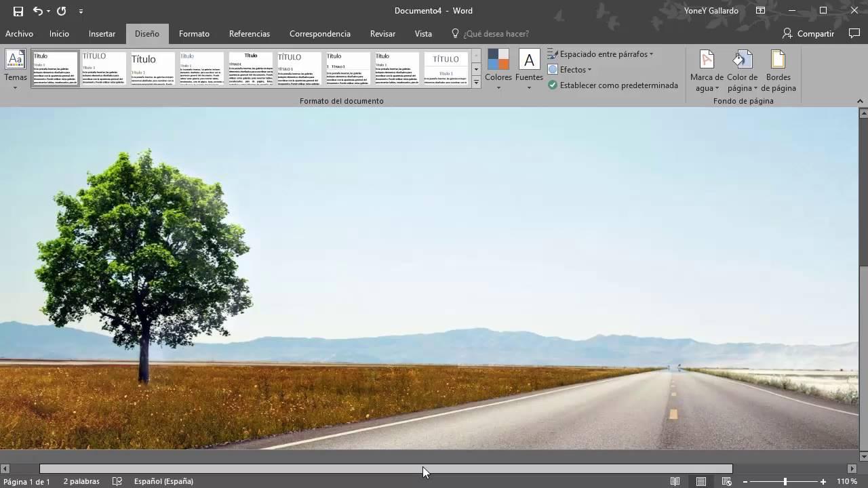Undo the last action
868x488 pixels.
38,11
